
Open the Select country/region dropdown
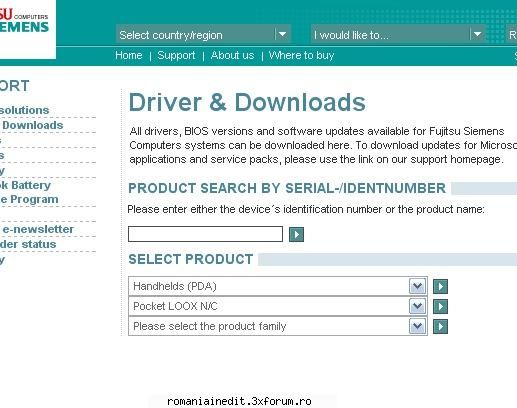click(203, 35)
